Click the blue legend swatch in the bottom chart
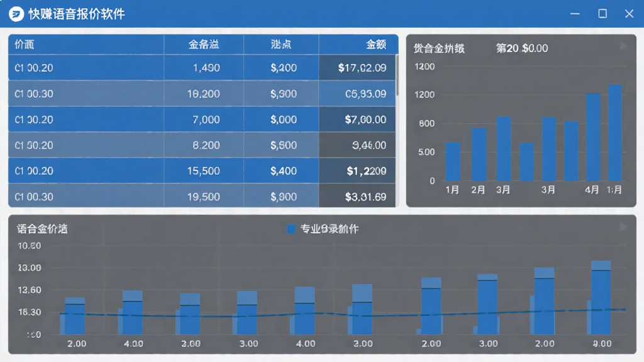The height and width of the screenshot is (362, 644). pyautogui.click(x=291, y=229)
